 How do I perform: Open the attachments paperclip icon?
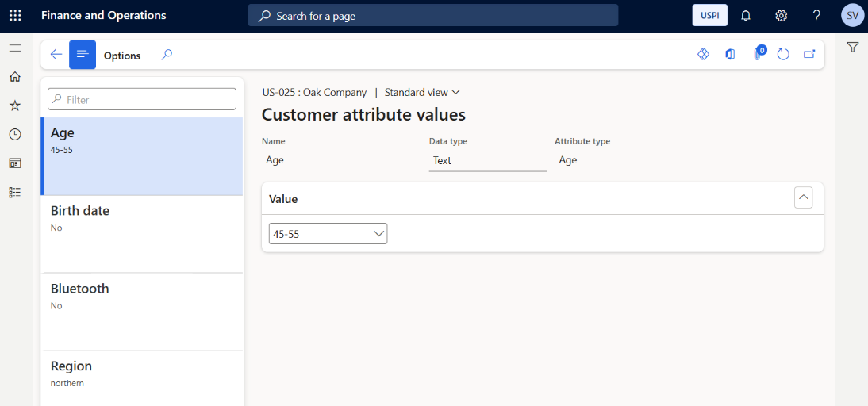pyautogui.click(x=757, y=54)
